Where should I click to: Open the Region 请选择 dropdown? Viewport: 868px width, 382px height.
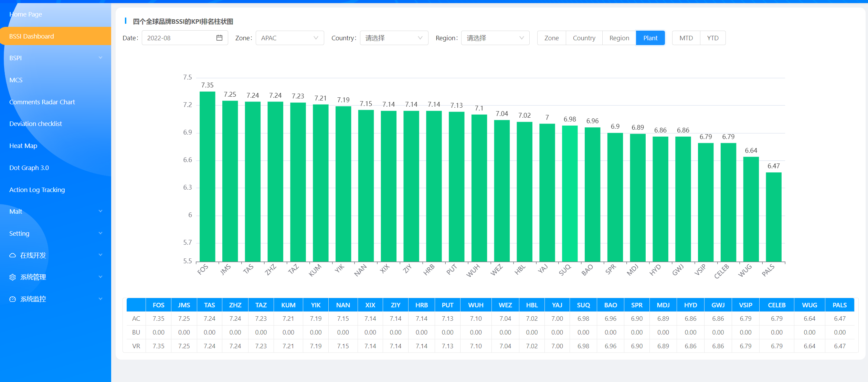click(x=495, y=38)
